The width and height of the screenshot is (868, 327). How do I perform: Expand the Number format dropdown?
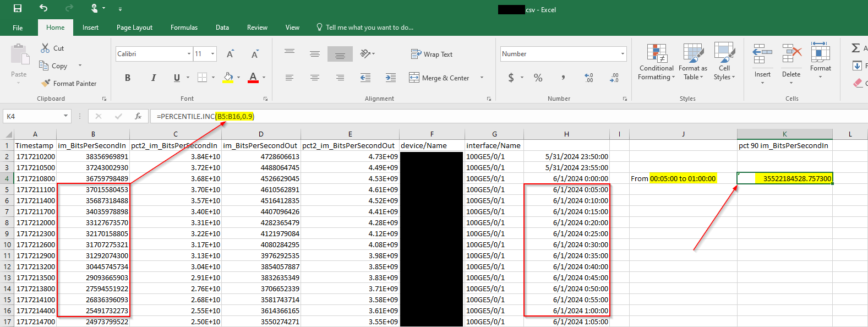pyautogui.click(x=623, y=54)
